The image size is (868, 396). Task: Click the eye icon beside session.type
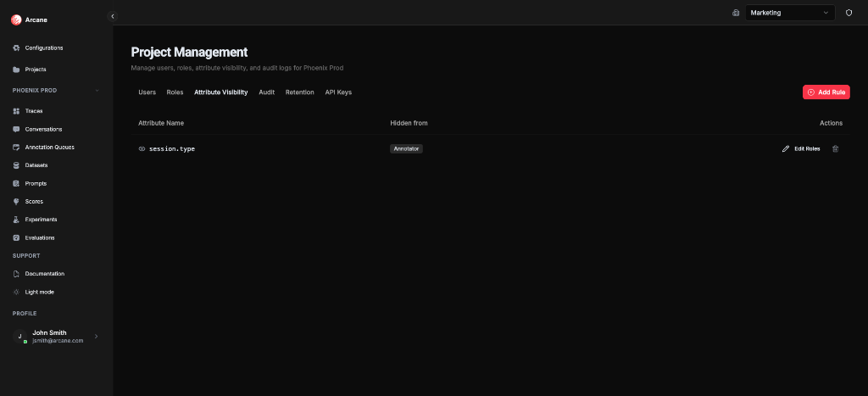pyautogui.click(x=142, y=149)
